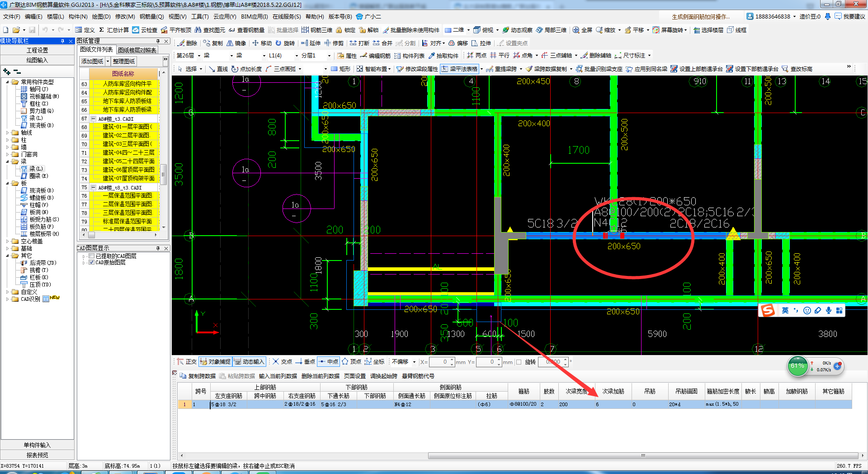Screen dimensions: 868x474
Task: Run 云检查 cloud check
Action: [145, 30]
